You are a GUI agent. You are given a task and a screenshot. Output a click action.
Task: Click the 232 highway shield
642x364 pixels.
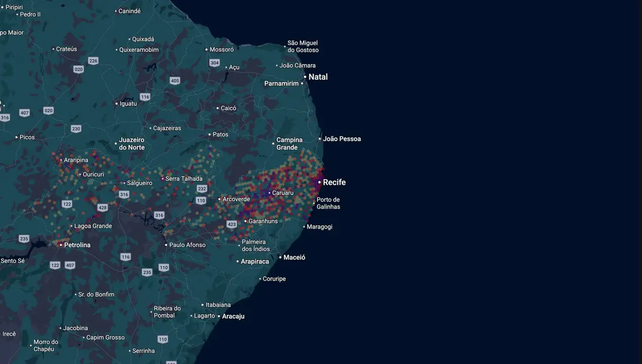point(202,189)
